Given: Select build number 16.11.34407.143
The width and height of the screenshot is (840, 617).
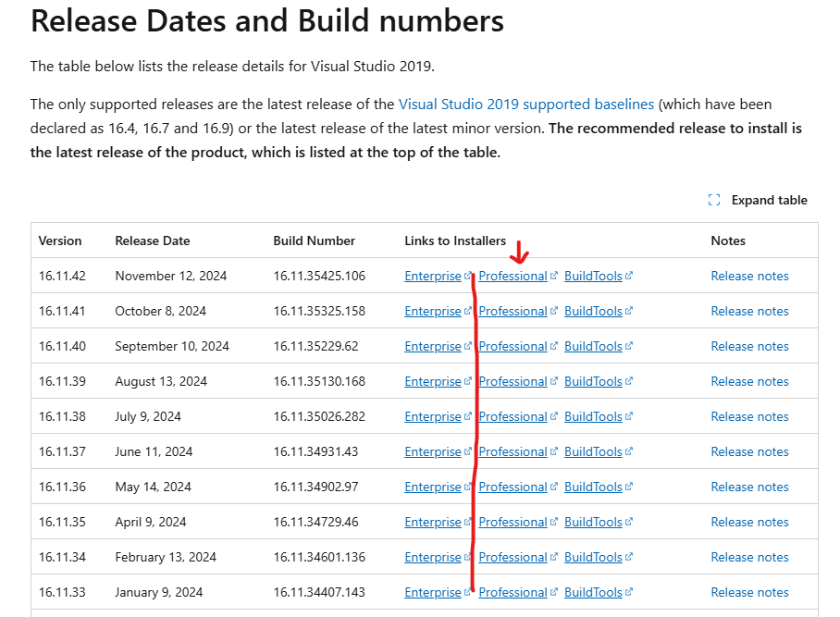Looking at the screenshot, I should tap(319, 592).
